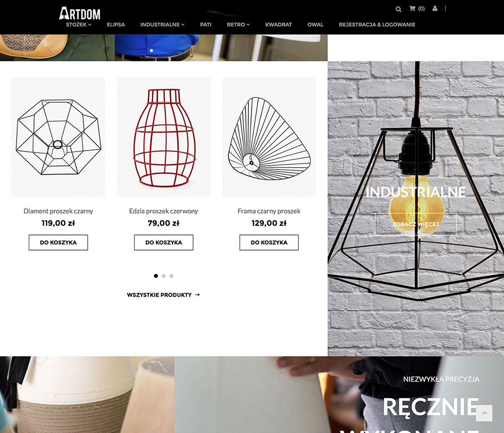Open the Elipsa menu item
Screen dimensions: 504x433
[116, 24]
